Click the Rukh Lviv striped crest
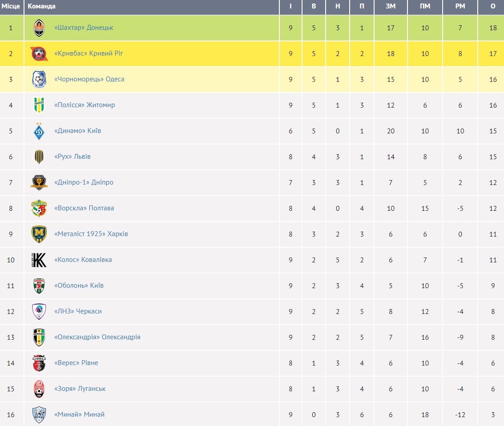 coord(39,157)
